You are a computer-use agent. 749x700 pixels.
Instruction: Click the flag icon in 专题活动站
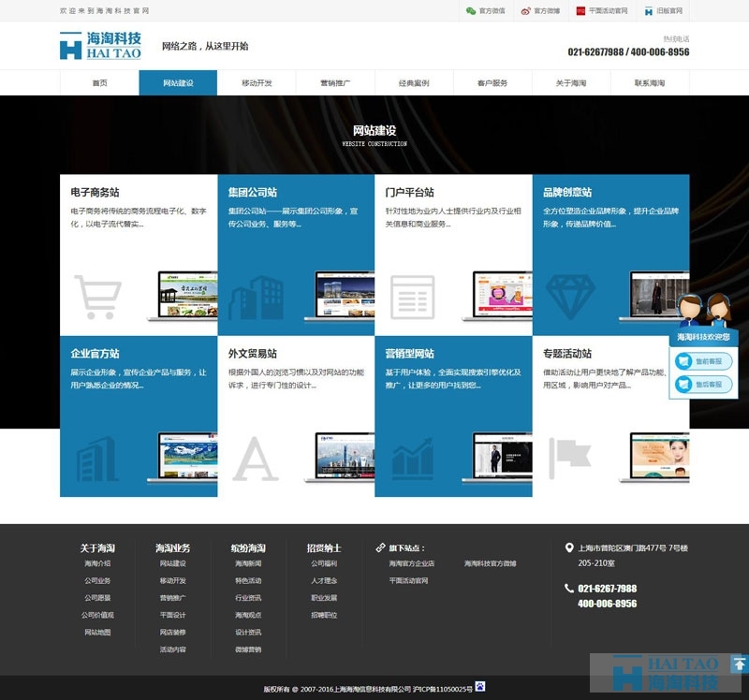(x=569, y=456)
